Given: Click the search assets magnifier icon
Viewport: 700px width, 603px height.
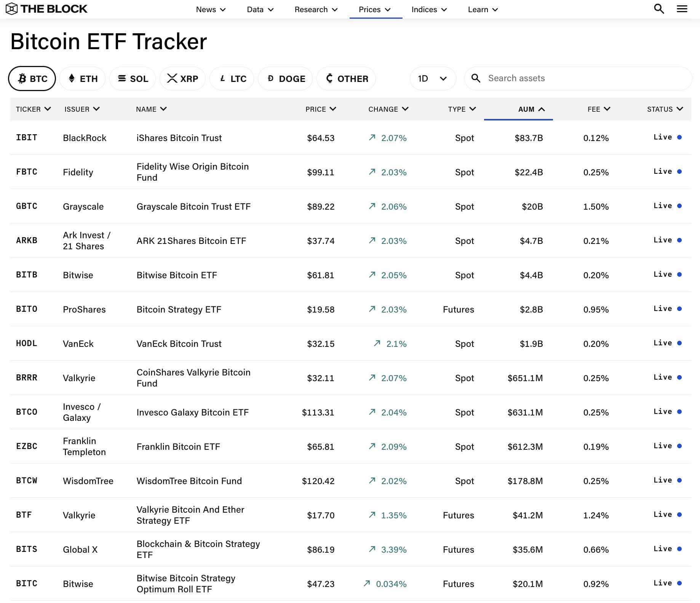Looking at the screenshot, I should point(476,78).
